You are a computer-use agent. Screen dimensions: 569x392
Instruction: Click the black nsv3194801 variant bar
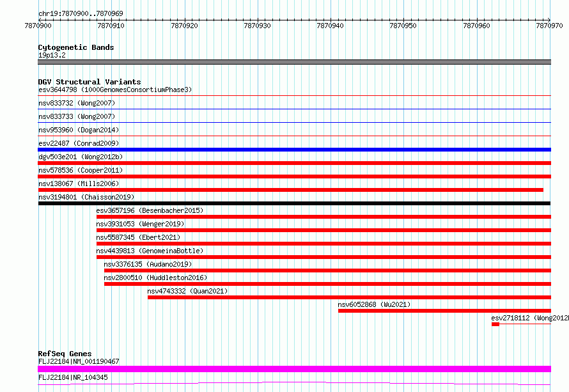[294, 203]
